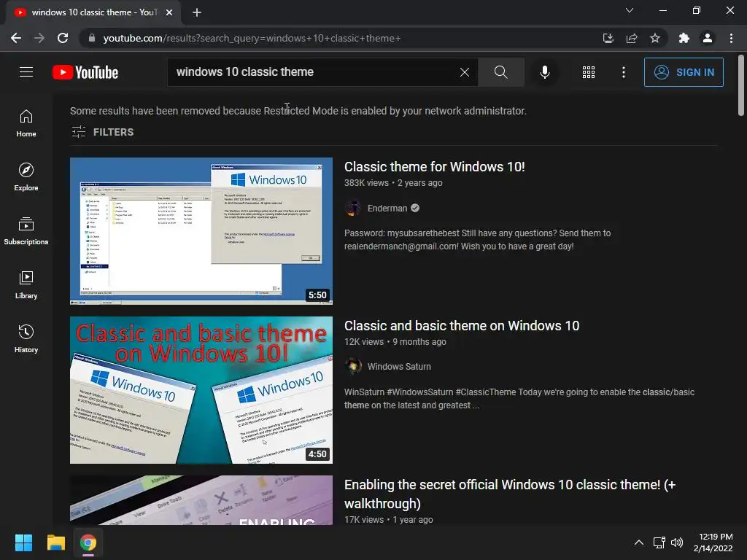Click the address bar URL
Viewport: 747px width, 560px height.
pos(252,38)
